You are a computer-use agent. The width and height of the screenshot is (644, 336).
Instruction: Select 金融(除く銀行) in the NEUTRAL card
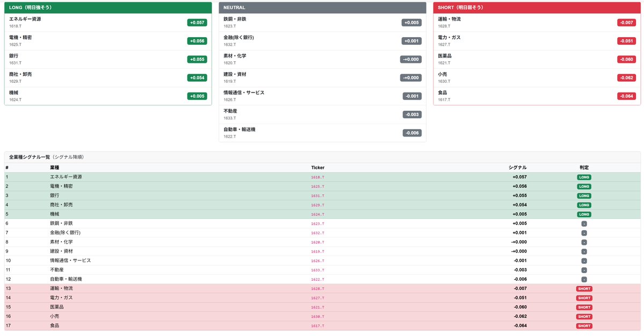click(x=238, y=38)
